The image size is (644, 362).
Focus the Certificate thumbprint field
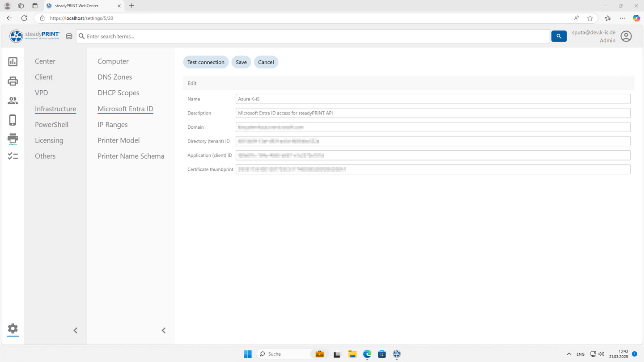point(433,169)
